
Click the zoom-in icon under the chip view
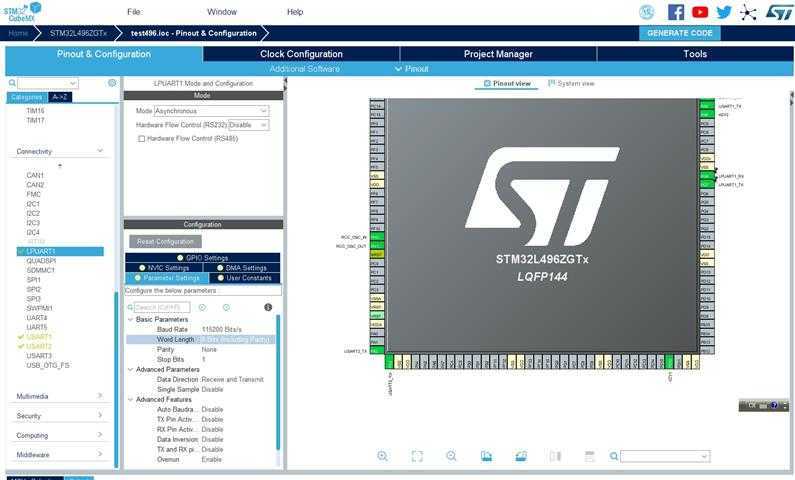click(x=383, y=456)
